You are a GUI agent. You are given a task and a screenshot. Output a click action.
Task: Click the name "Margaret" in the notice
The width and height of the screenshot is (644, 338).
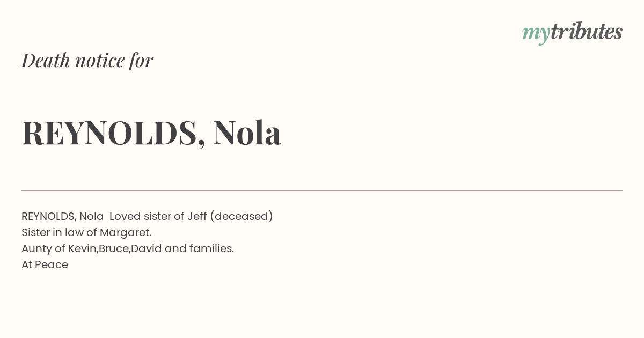tap(124, 233)
